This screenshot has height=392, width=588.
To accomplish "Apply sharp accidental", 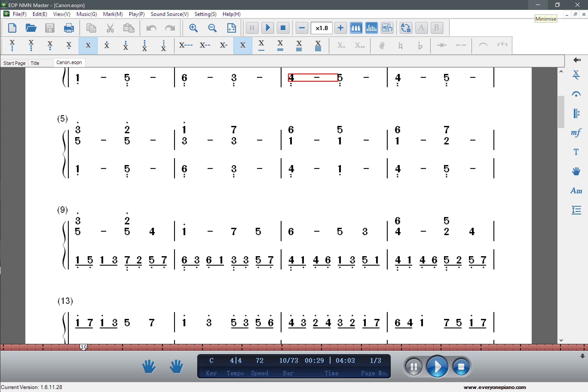I will (x=382, y=46).
